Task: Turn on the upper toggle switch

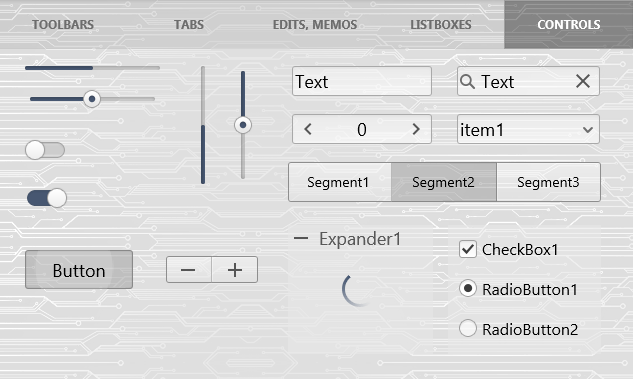Action: [x=45, y=150]
